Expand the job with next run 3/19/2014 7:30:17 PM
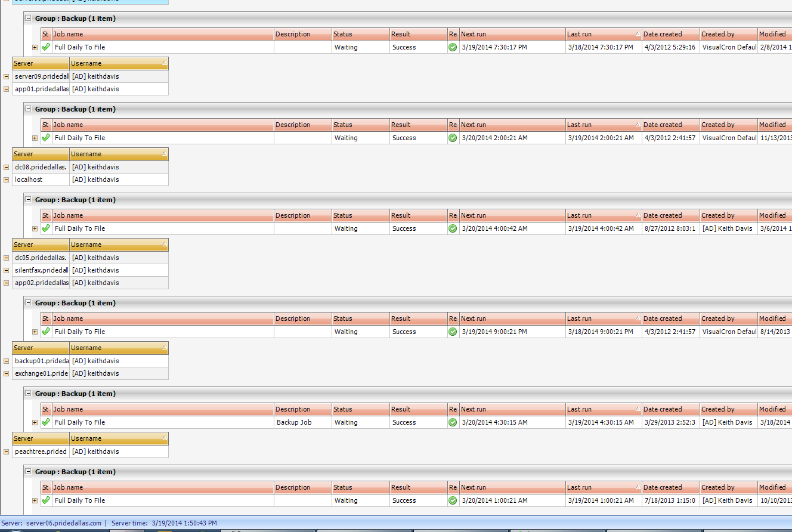 tap(35, 47)
